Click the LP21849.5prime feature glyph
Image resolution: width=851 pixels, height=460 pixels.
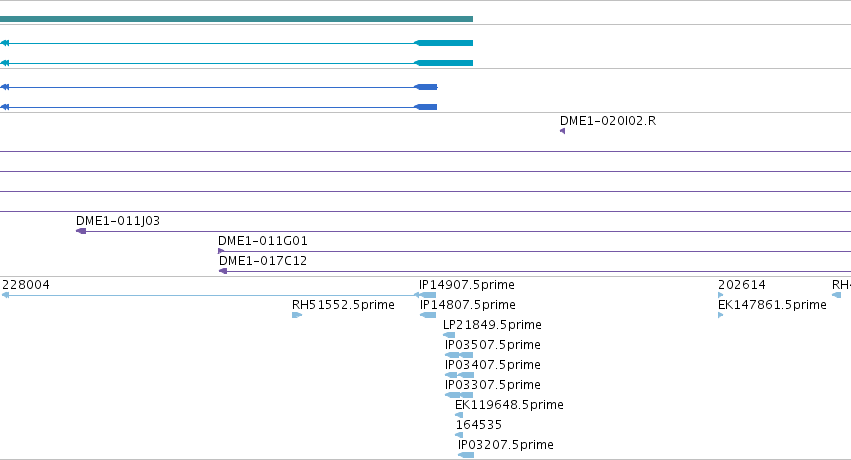click(x=449, y=335)
